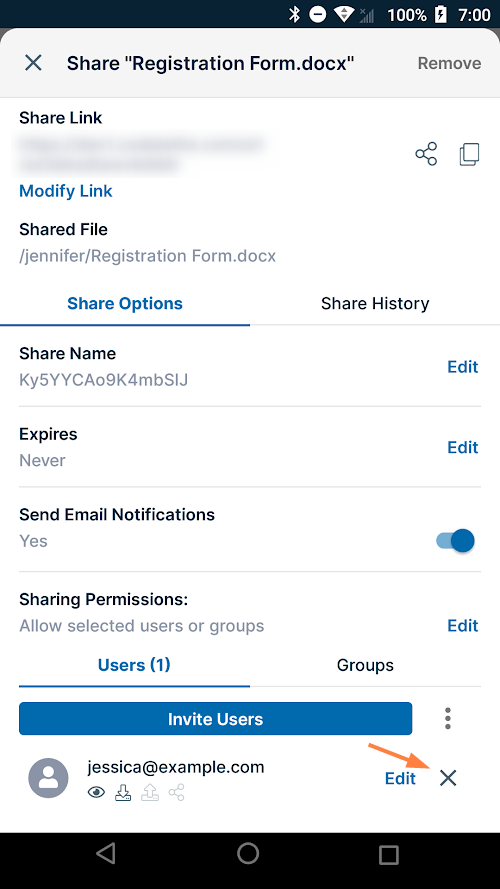Select the Users (1) tab

click(134, 664)
